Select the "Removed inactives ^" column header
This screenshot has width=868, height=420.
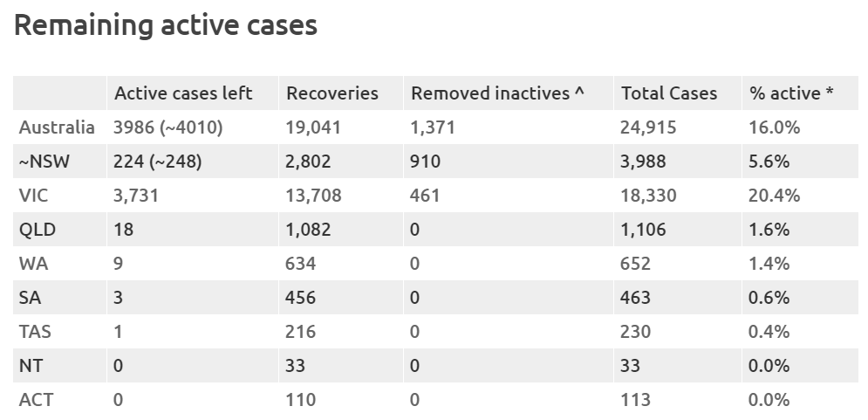coord(497,93)
